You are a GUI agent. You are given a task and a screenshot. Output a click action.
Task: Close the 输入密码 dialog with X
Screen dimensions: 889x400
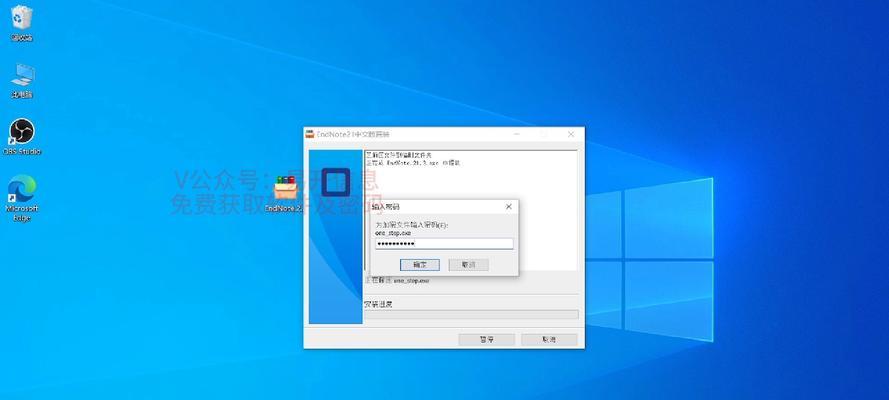(x=509, y=207)
